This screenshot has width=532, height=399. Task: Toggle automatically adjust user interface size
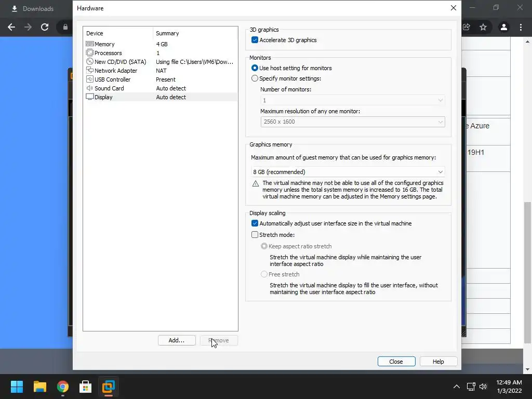click(255, 223)
